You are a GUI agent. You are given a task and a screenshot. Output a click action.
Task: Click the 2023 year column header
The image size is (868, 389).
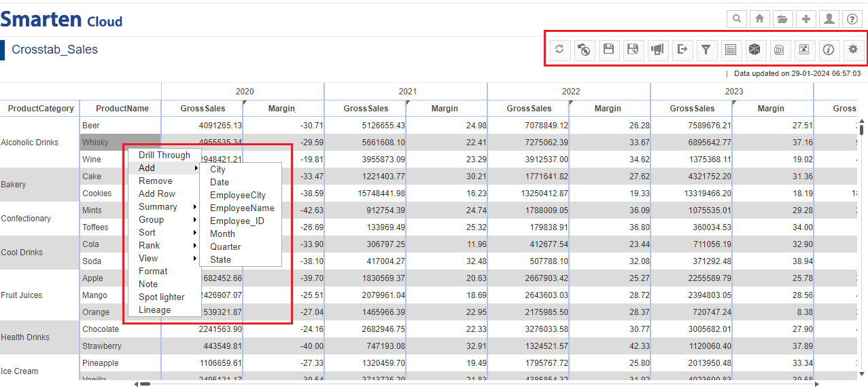click(733, 91)
